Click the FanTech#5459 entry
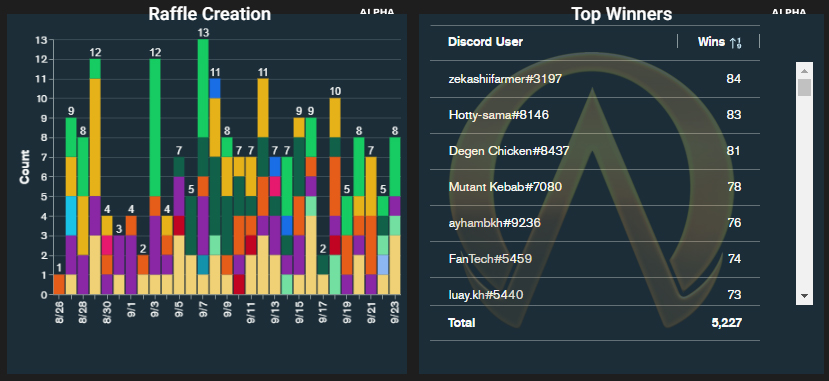 595,258
